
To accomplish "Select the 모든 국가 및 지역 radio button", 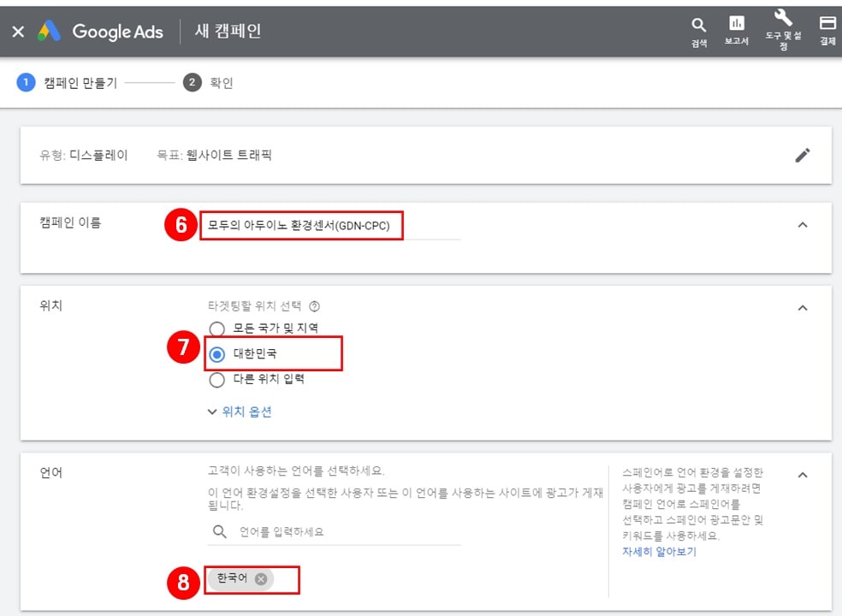I will (216, 329).
